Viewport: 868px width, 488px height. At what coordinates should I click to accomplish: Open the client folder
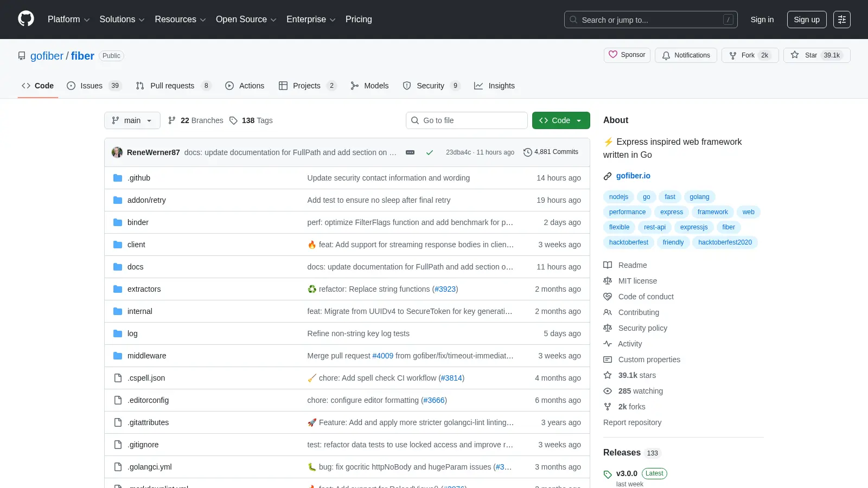136,245
